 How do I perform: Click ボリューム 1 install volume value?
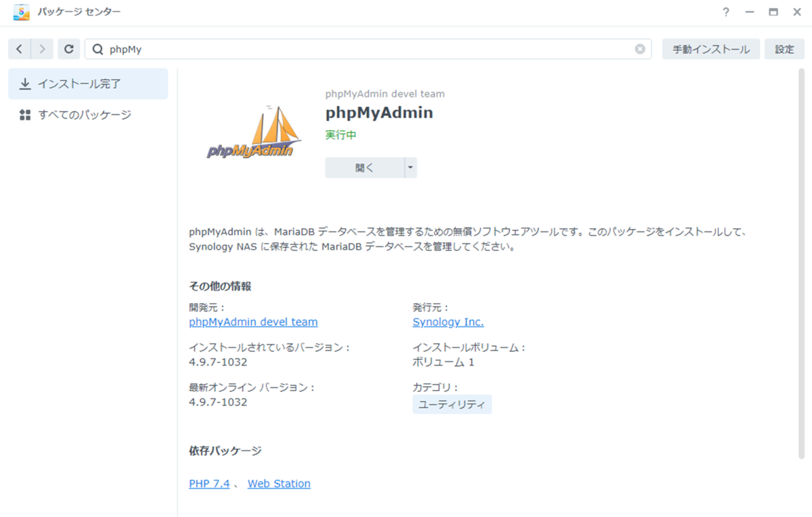pos(443,362)
